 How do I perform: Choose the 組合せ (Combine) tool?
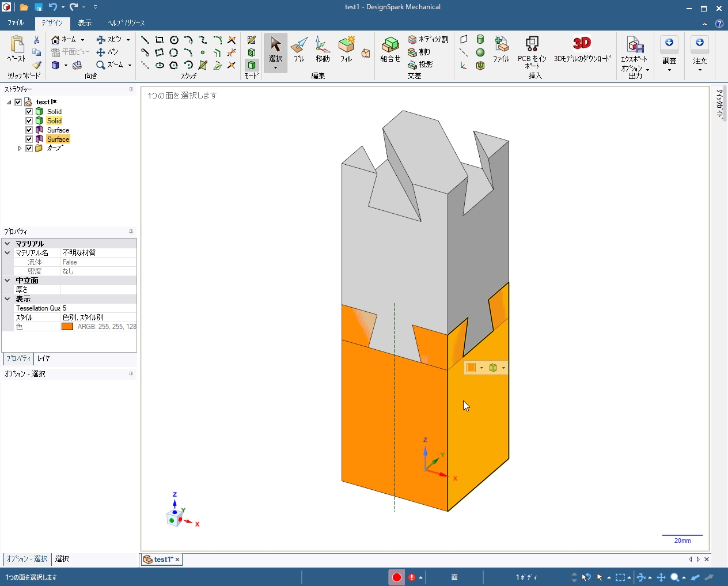click(x=390, y=50)
